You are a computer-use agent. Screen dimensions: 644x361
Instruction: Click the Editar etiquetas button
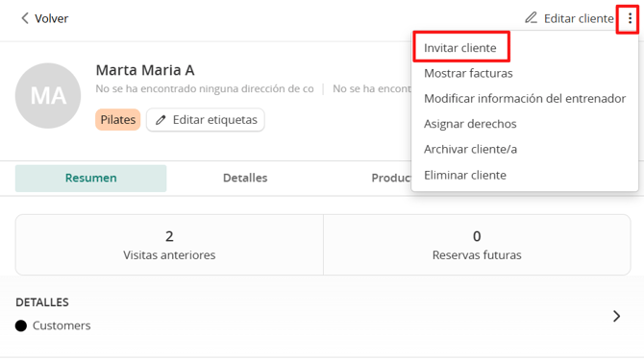pyautogui.click(x=206, y=120)
